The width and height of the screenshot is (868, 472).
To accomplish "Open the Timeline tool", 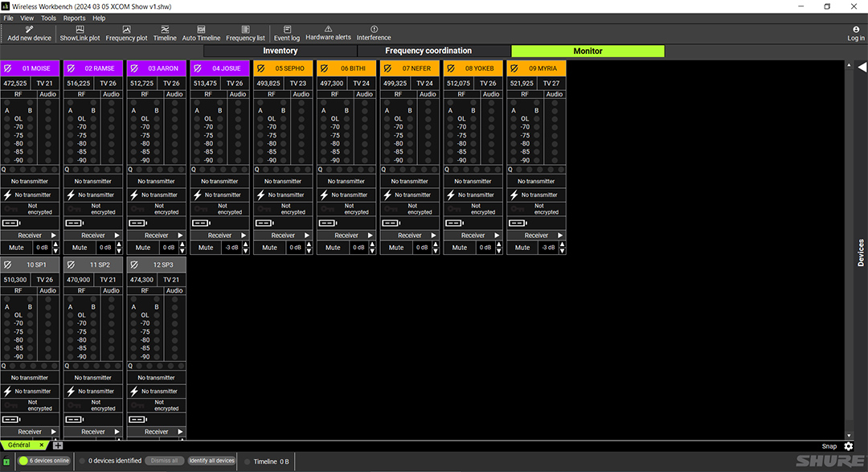I will coord(165,33).
